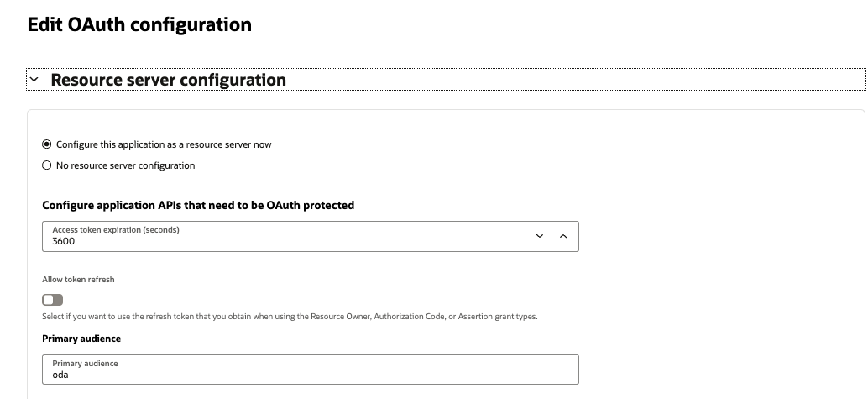
Task: Decrease access token expiration with down chevron
Action: [x=539, y=236]
